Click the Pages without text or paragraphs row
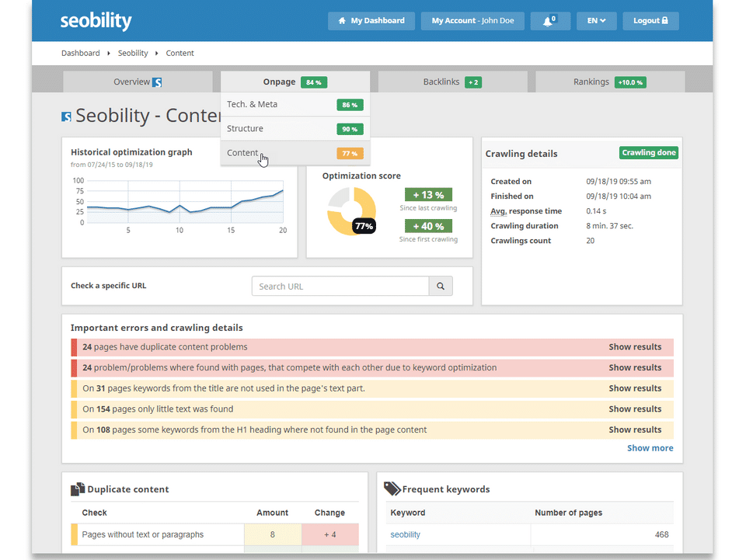746x560 pixels. pyautogui.click(x=214, y=535)
